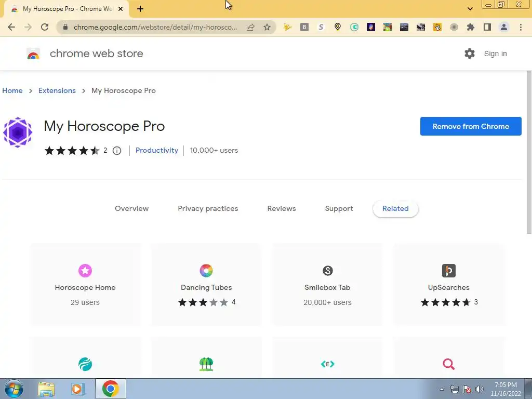The width and height of the screenshot is (532, 399).
Task: Click the My Horoscope Pro purple hexagon icon
Action: click(x=18, y=132)
